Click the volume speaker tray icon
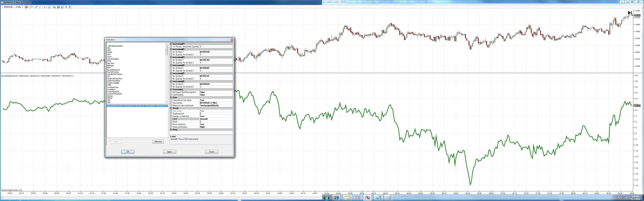The image size is (644, 201). (x=627, y=198)
